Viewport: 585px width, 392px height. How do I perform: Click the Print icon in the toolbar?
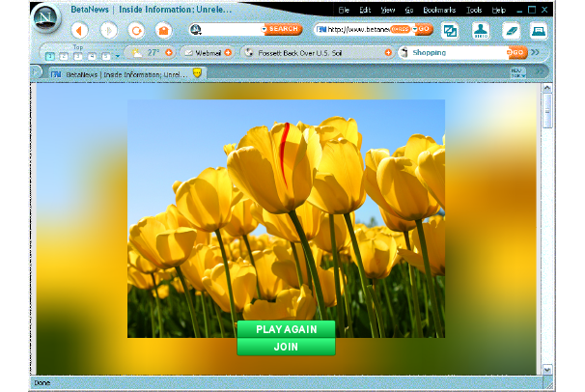(x=538, y=30)
